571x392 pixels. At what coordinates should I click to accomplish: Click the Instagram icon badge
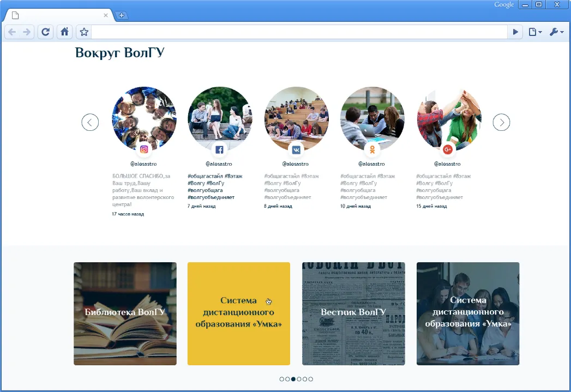coord(144,149)
